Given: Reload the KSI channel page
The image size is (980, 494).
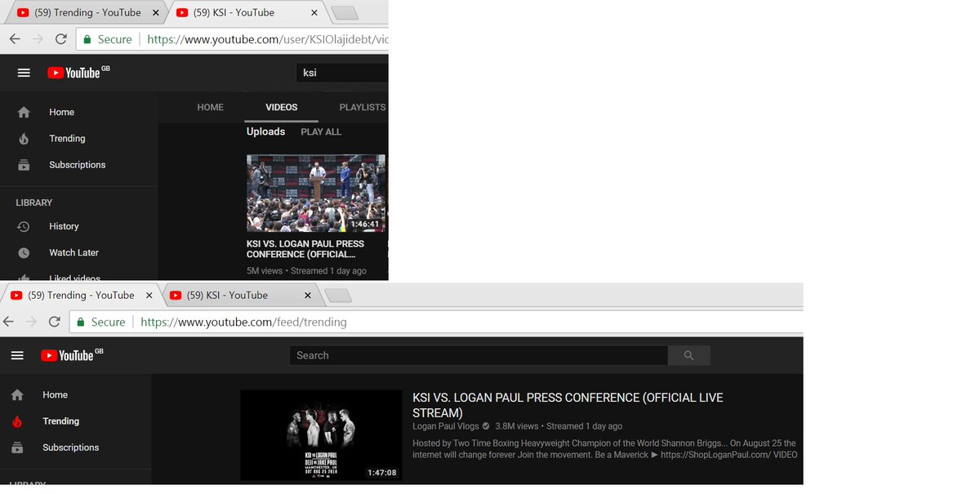Looking at the screenshot, I should click(61, 38).
